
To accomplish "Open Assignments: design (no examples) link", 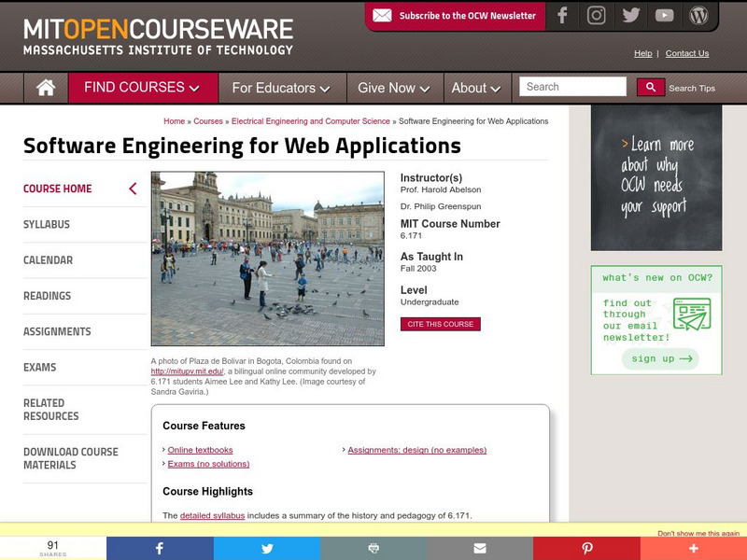I will click(416, 450).
